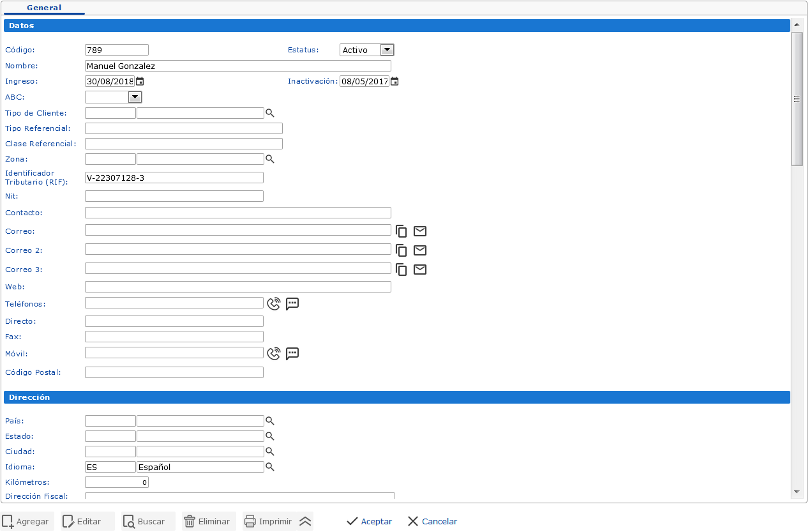Click the Buscar button
Viewport: 812px width, 532px height.
(x=148, y=521)
